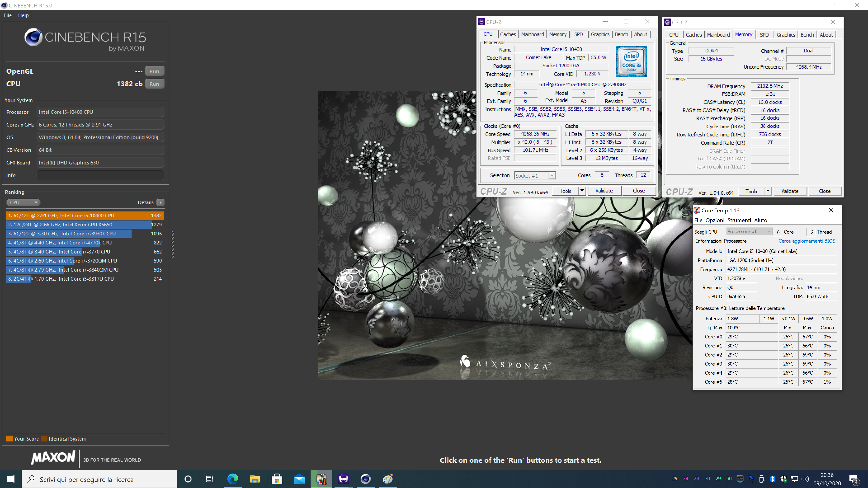This screenshot has width=868, height=488.
Task: Open the Cinebench Help menu
Action: (23, 15)
